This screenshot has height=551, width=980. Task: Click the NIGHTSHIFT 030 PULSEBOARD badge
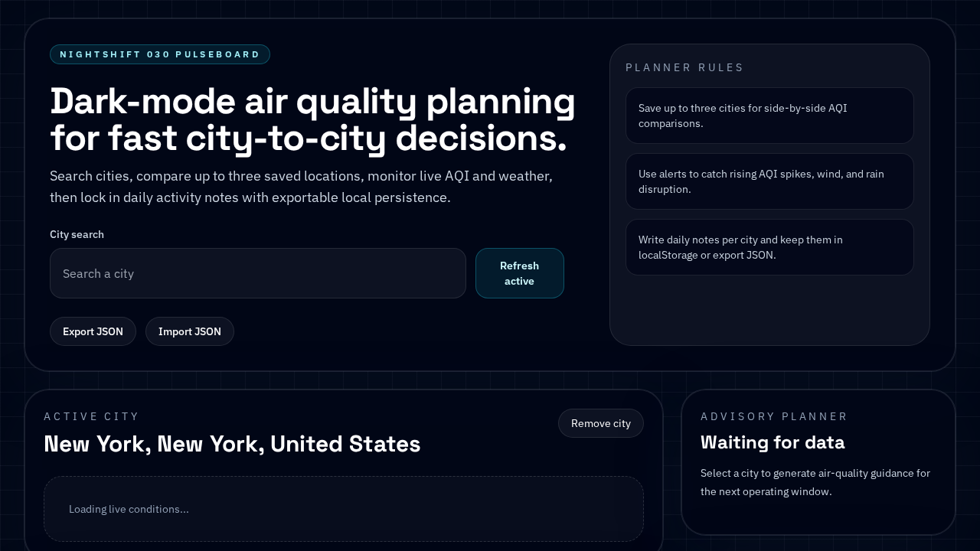(160, 54)
